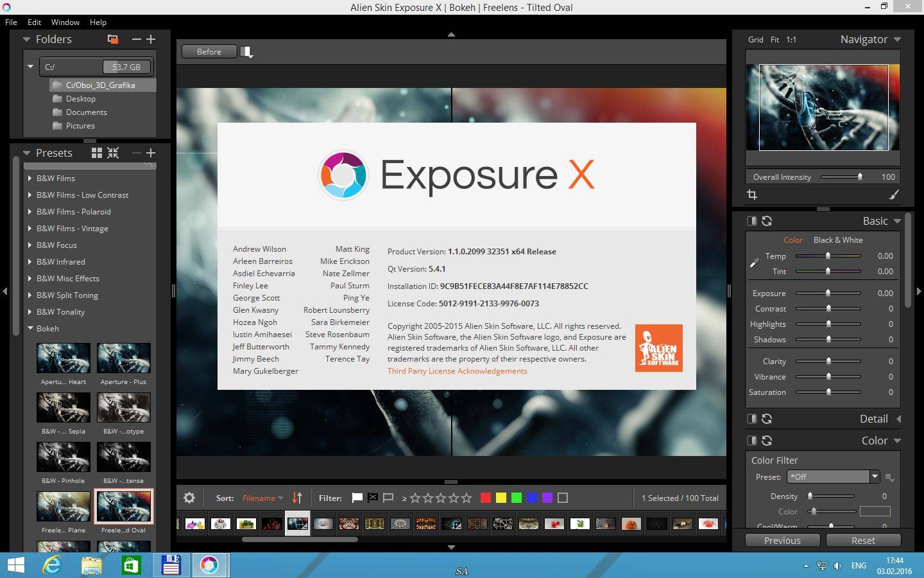Reset the Detail panel with circular arrows
924x578 pixels.
[x=767, y=419]
